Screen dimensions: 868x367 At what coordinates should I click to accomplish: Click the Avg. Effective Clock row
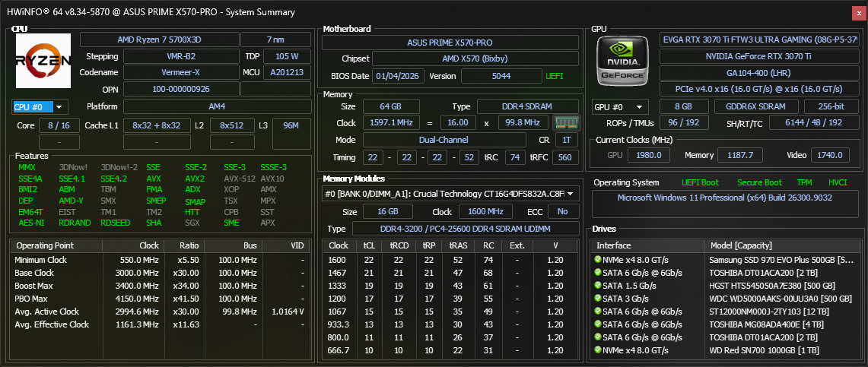click(160, 324)
